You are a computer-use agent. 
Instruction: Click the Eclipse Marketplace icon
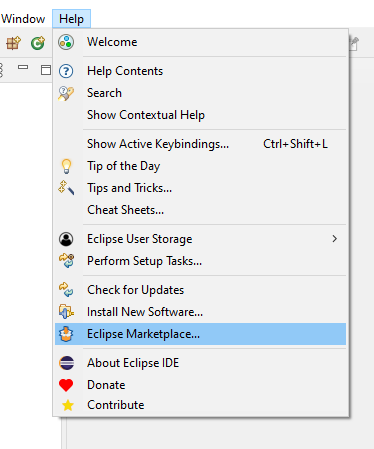coord(66,334)
